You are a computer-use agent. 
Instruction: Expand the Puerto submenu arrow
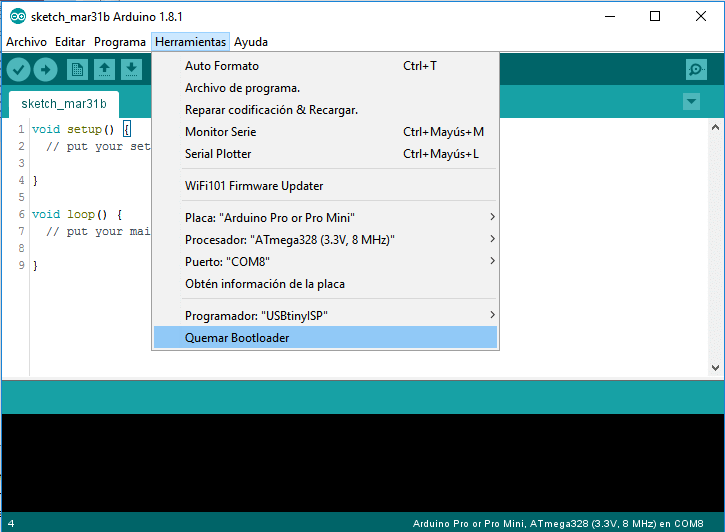click(492, 261)
